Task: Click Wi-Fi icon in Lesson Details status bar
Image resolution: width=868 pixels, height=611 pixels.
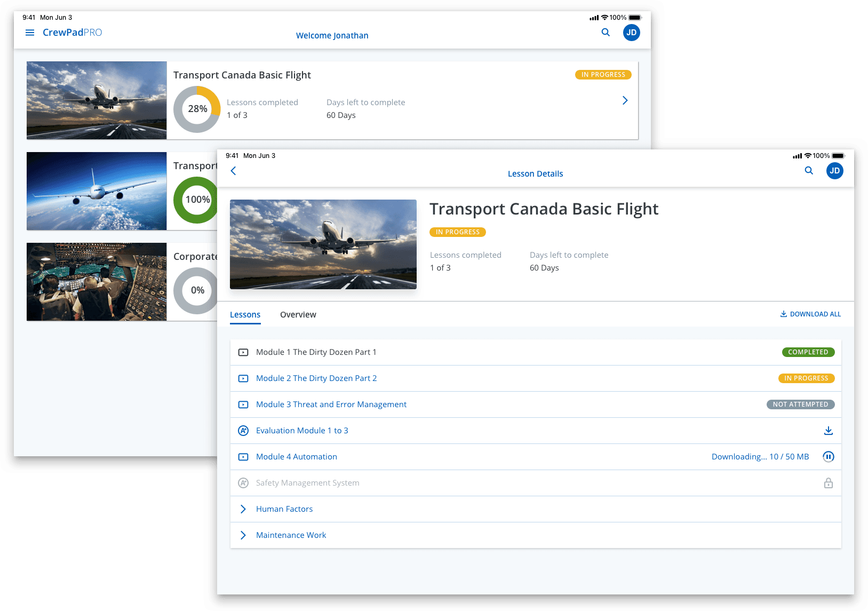Action: coord(808,156)
